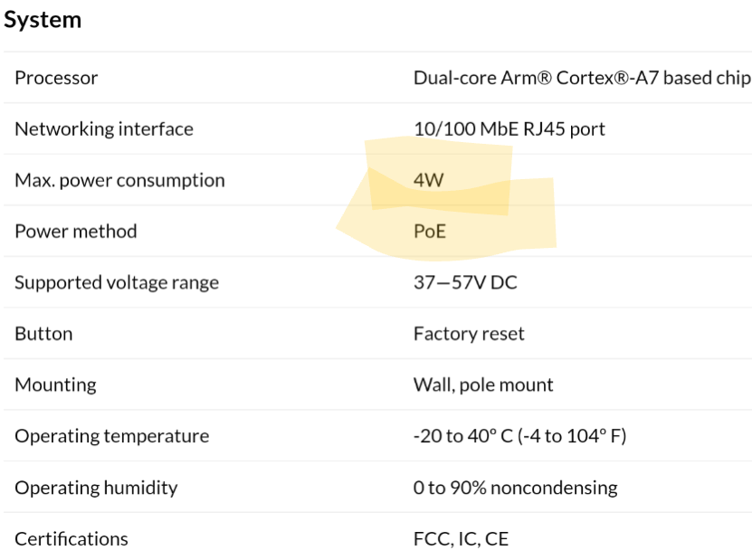752x560 pixels.
Task: Click the Processor row label
Action: point(56,78)
